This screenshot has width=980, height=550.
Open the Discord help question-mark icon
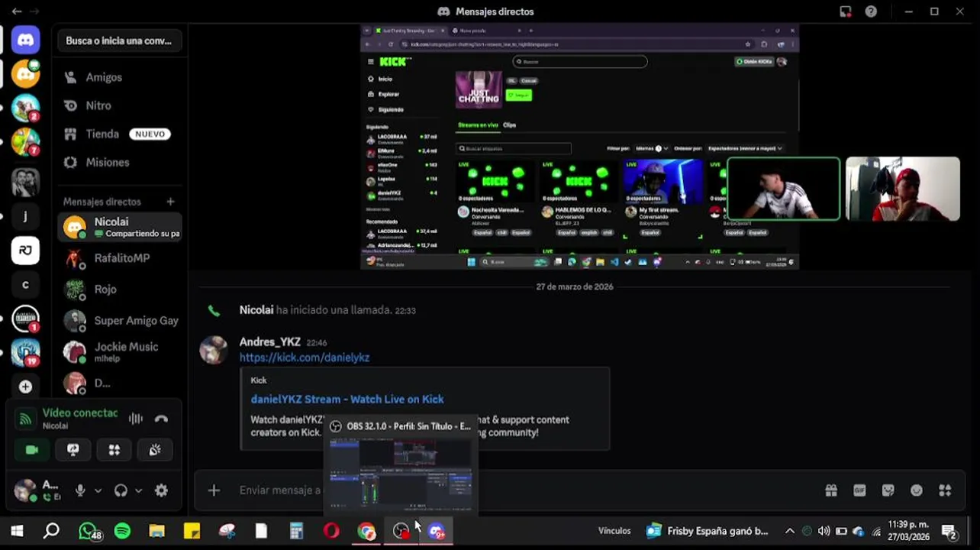click(871, 11)
